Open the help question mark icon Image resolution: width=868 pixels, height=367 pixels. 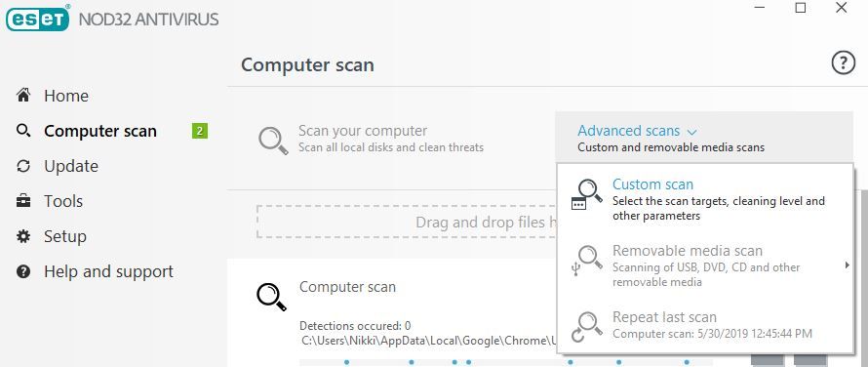(x=843, y=63)
